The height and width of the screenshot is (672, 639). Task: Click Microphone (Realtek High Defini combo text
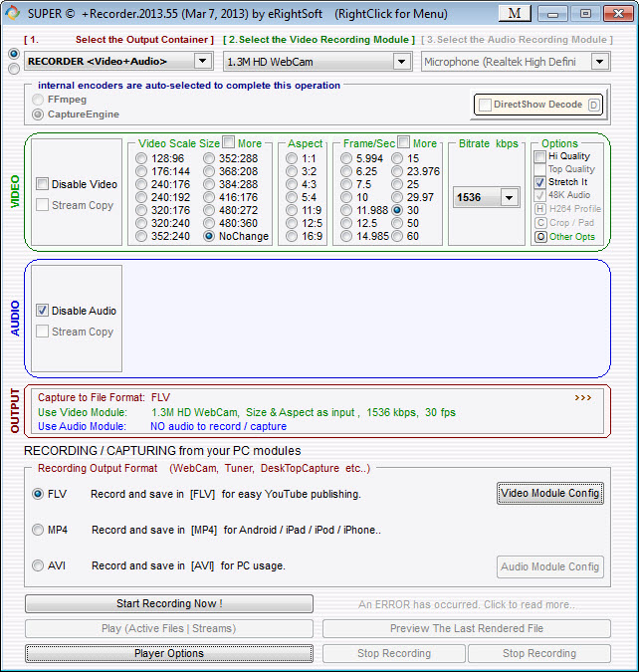(x=500, y=62)
